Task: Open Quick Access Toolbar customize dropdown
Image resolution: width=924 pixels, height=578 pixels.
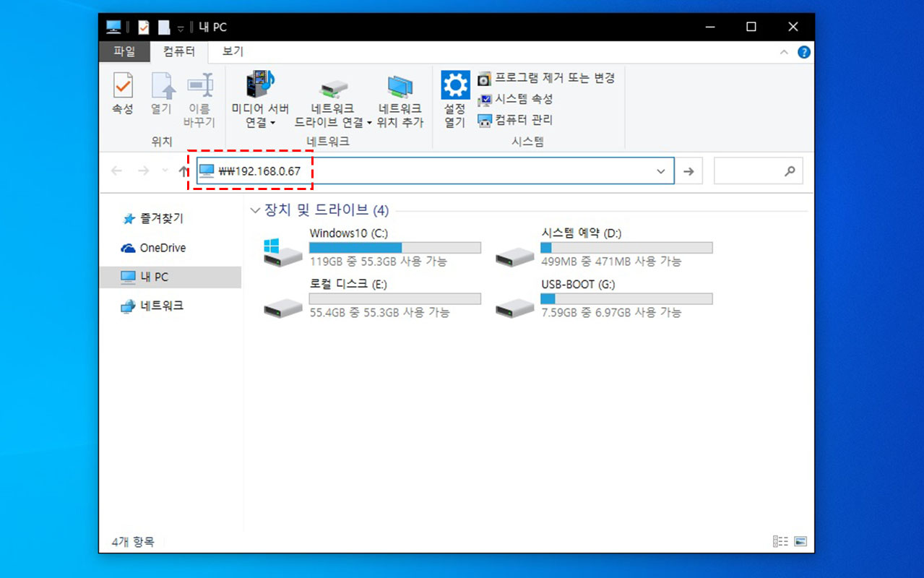Action: point(181,28)
